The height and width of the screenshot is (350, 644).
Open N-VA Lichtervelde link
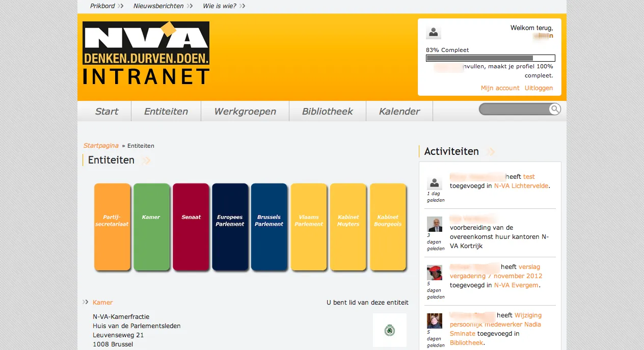tap(521, 186)
